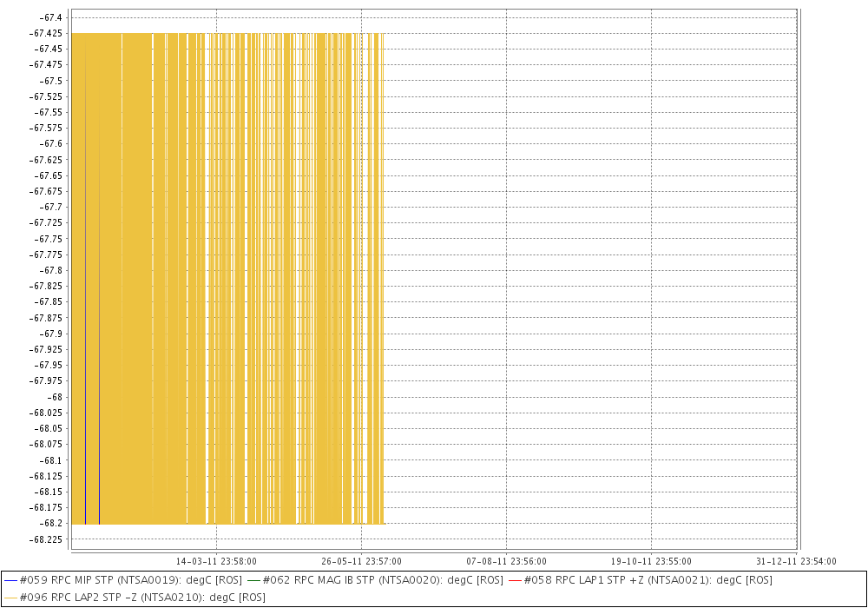Click y-axis value -67.55
This screenshot has height=608, width=868.
(48, 112)
